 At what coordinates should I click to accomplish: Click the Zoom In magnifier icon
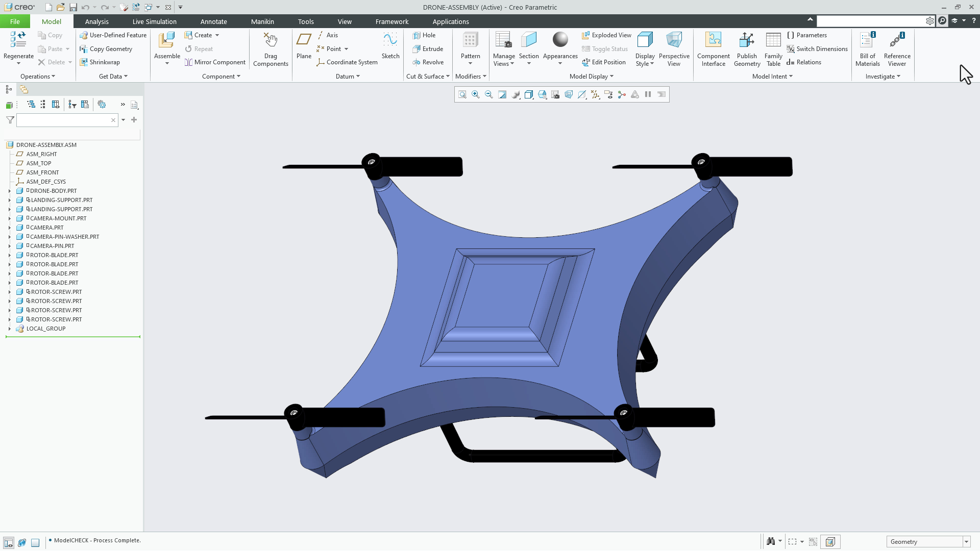click(x=475, y=94)
